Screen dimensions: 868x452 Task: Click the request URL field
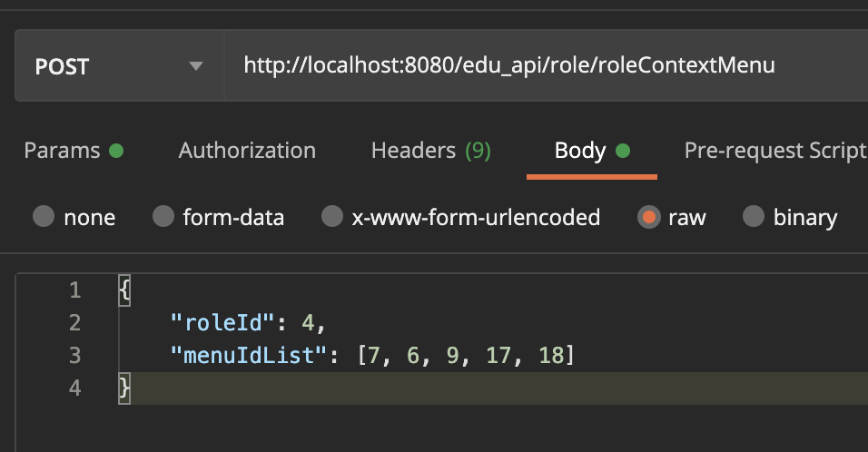(x=508, y=66)
